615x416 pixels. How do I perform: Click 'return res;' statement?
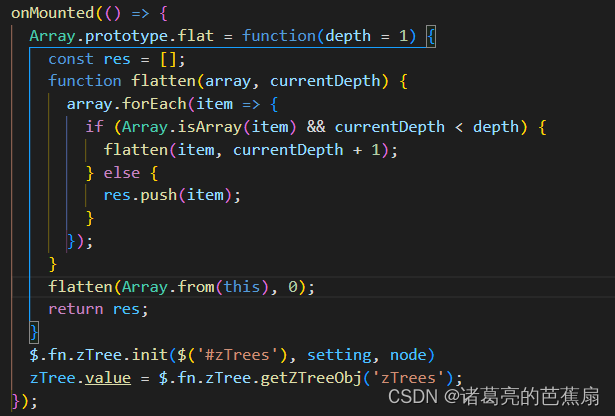98,309
